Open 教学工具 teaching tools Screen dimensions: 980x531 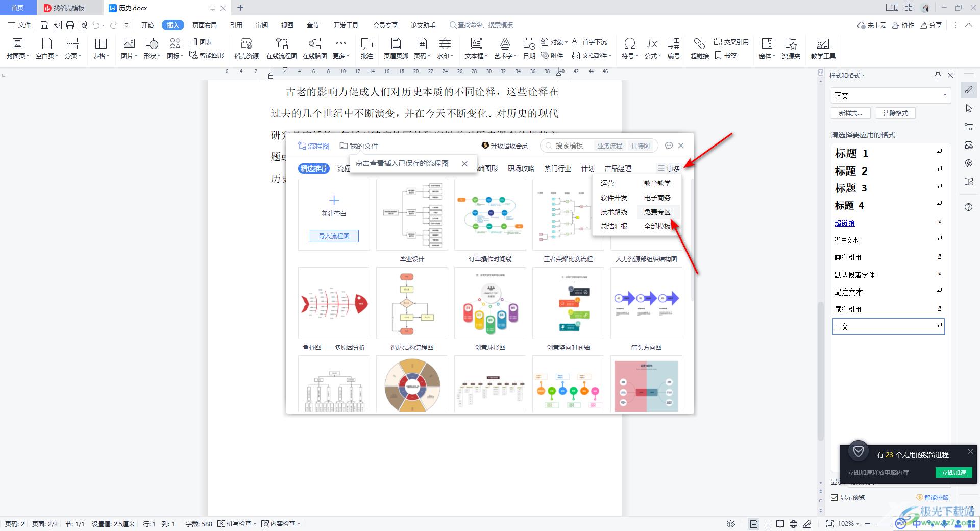coord(823,49)
